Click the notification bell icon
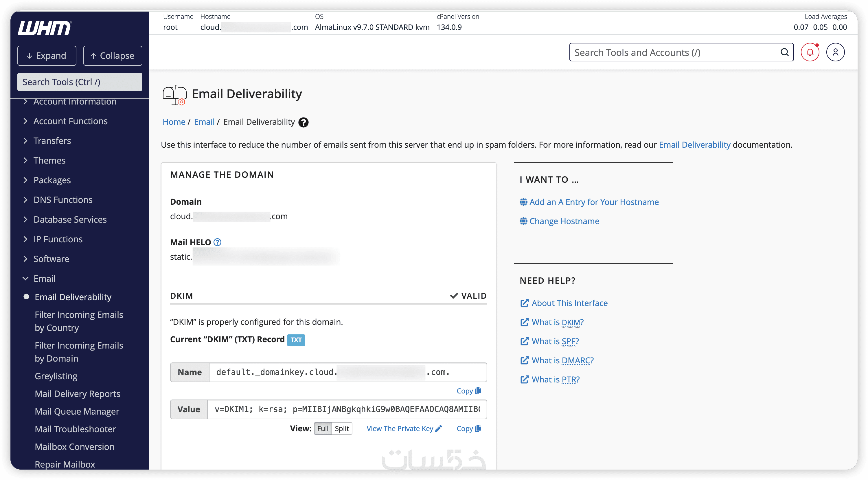 810,52
